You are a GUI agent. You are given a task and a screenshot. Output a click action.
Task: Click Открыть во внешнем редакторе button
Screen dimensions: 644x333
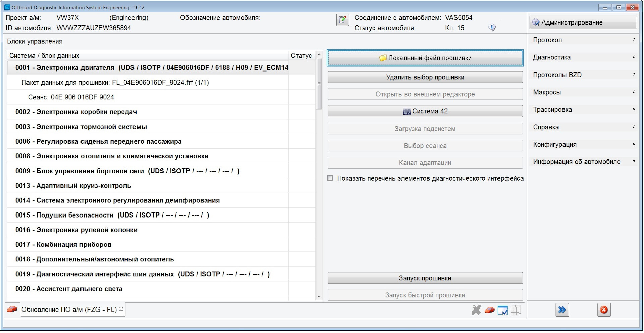click(425, 94)
